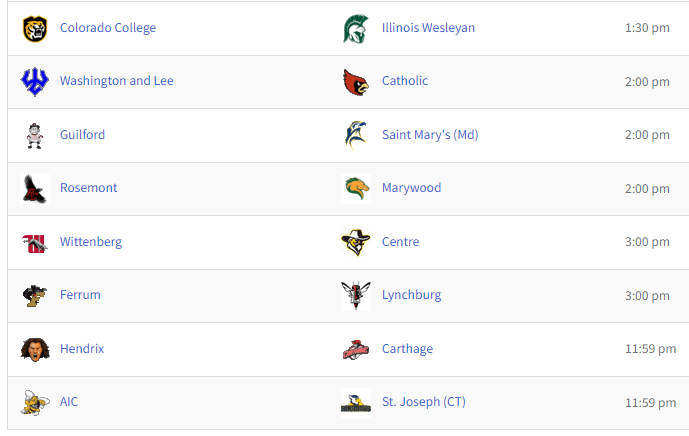The width and height of the screenshot is (689, 436).
Task: Click the Catholic cardinal logo
Action: pyautogui.click(x=355, y=82)
